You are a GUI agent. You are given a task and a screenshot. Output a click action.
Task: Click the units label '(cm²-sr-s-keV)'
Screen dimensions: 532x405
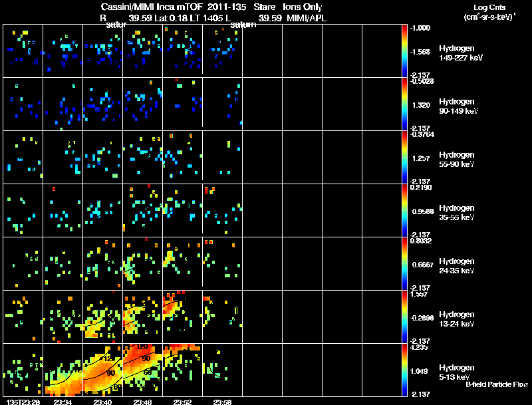click(489, 17)
